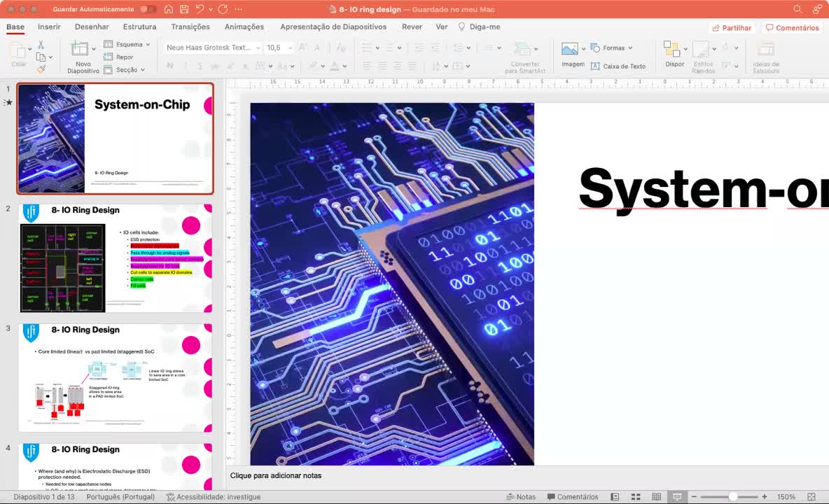This screenshot has height=504, width=829.
Task: Select slide 3 thumbnail about core limited SoC
Action: tap(116, 378)
